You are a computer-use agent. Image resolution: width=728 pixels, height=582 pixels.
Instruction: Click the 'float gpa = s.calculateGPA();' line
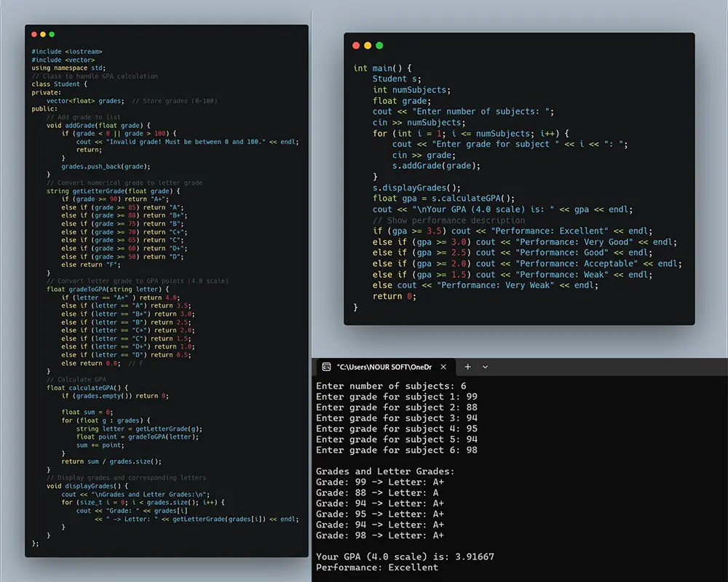coord(443,198)
